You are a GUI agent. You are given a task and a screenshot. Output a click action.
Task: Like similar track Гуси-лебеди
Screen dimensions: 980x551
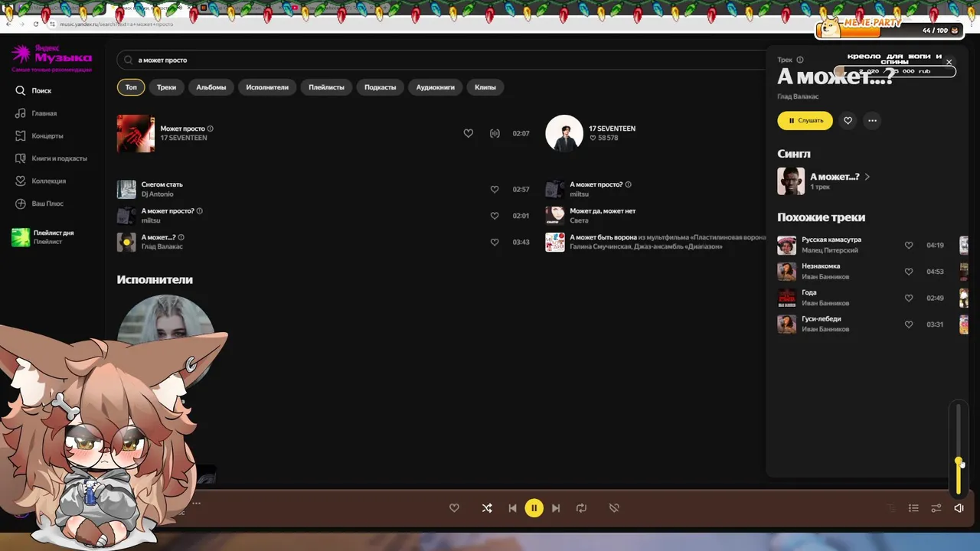pos(909,324)
